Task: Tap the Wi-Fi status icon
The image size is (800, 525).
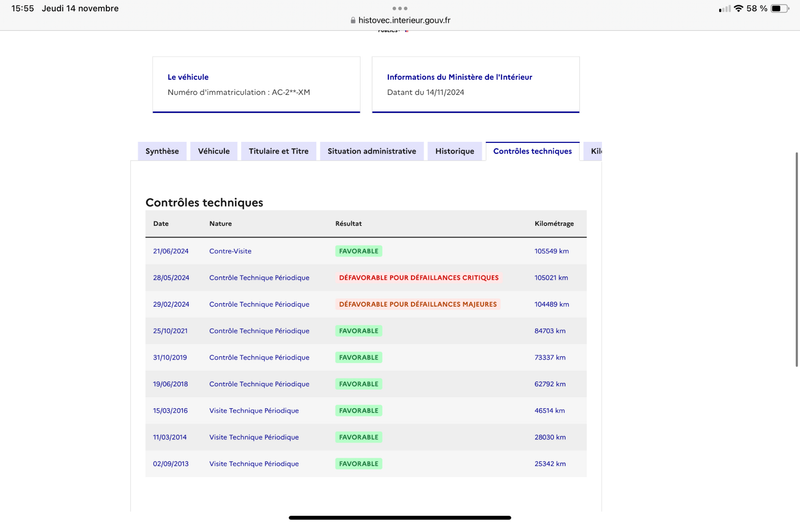Action: tap(738, 9)
